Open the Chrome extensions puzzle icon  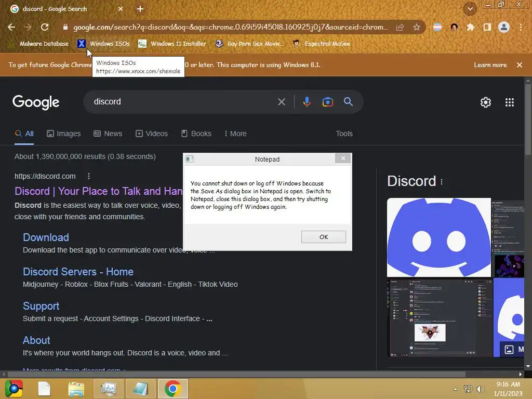[x=470, y=27]
